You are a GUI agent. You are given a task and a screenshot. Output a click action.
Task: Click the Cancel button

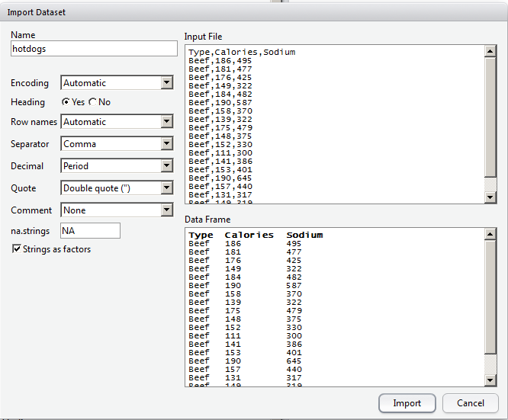click(x=470, y=403)
